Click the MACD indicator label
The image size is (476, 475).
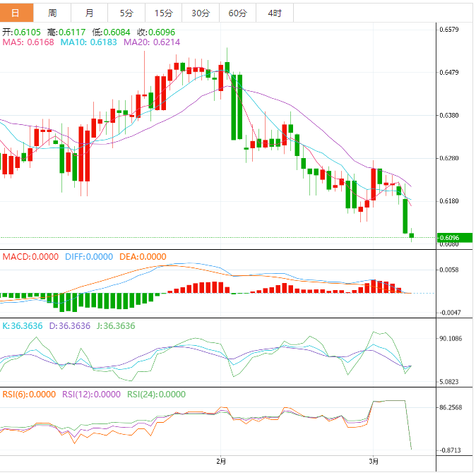30,257
